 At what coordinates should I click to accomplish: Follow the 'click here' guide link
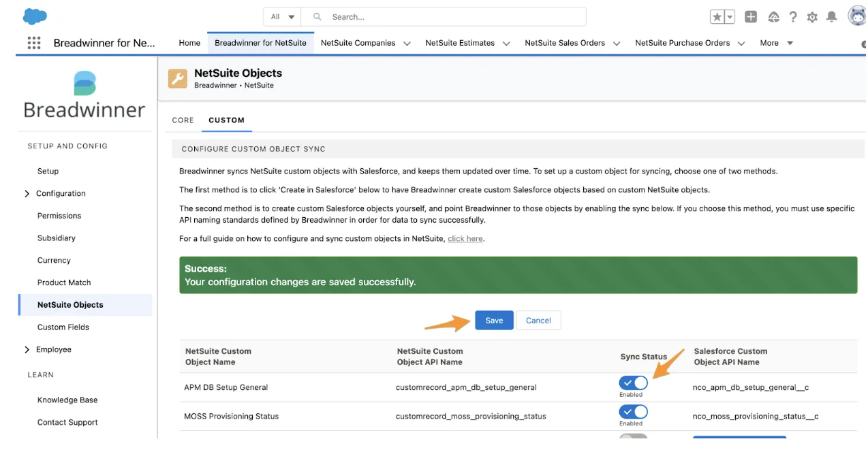tap(465, 239)
